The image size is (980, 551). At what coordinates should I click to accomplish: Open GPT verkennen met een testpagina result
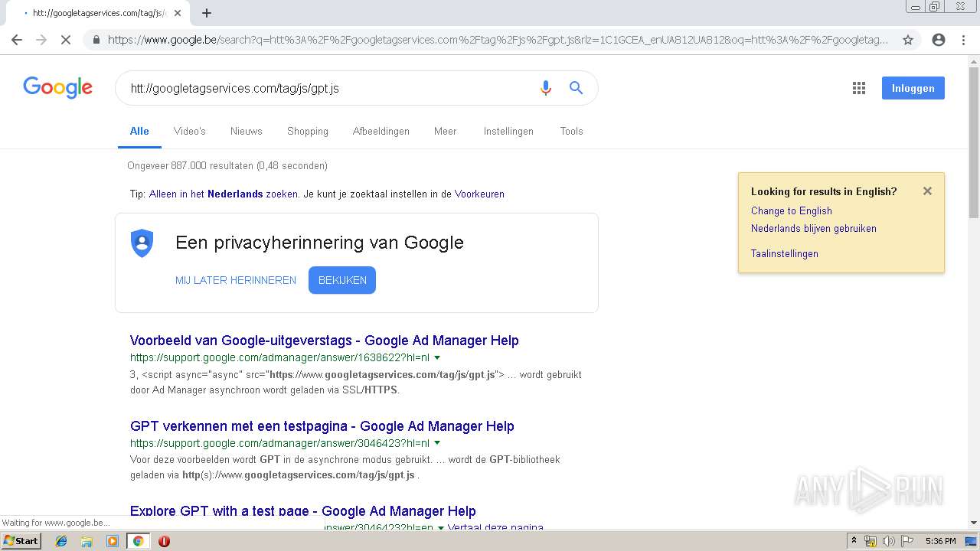coord(322,426)
